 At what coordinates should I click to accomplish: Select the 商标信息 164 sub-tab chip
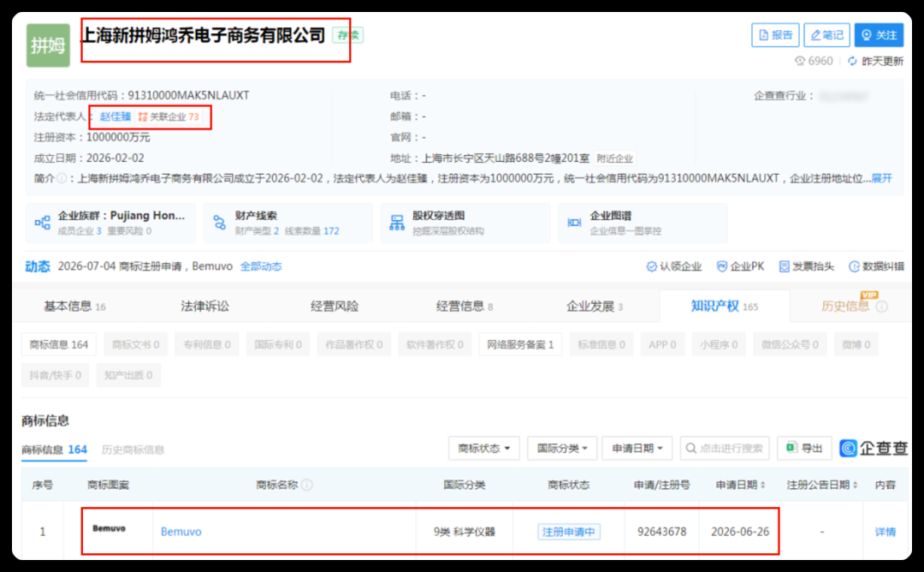pyautogui.click(x=59, y=344)
